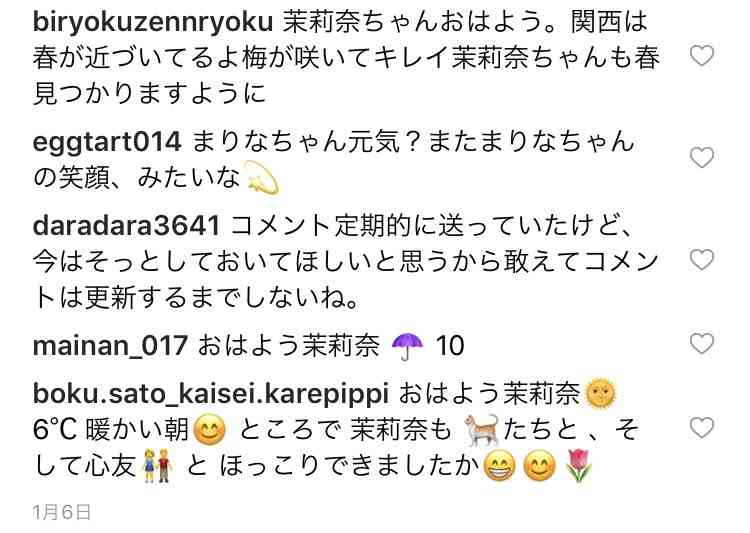Click the tulip emoji

click(x=579, y=466)
